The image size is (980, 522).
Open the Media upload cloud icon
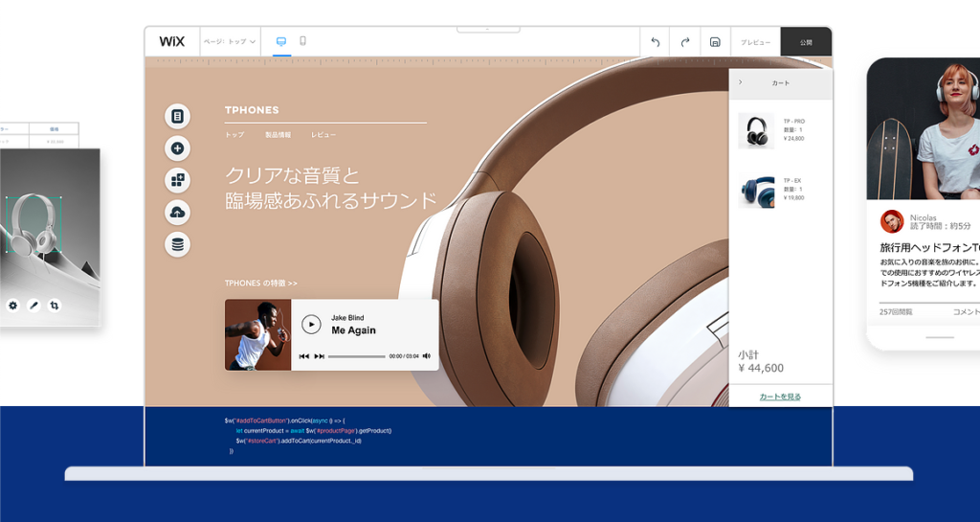coord(177,213)
